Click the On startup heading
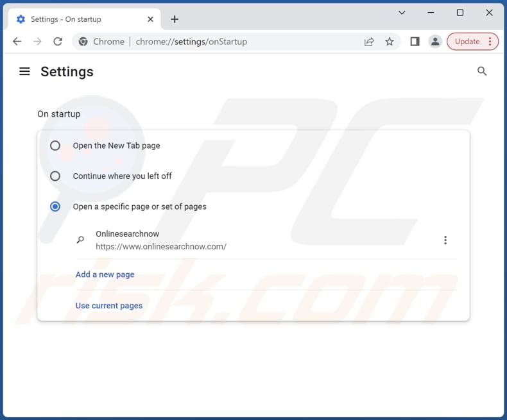The image size is (507, 420). point(59,114)
